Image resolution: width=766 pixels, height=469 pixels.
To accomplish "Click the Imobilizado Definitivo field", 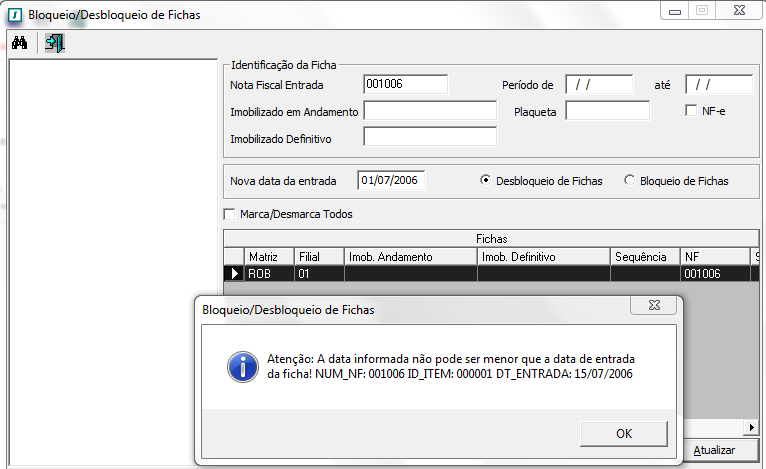I will pyautogui.click(x=430, y=137).
